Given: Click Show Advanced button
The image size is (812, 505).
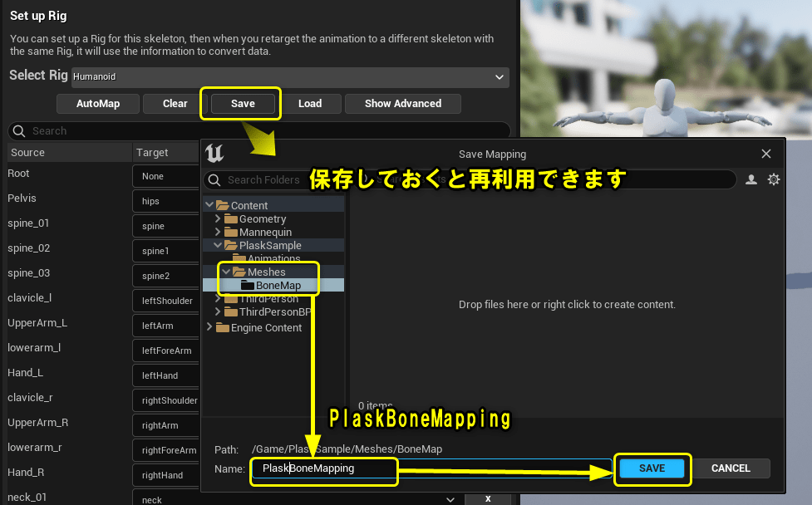Looking at the screenshot, I should pos(403,104).
